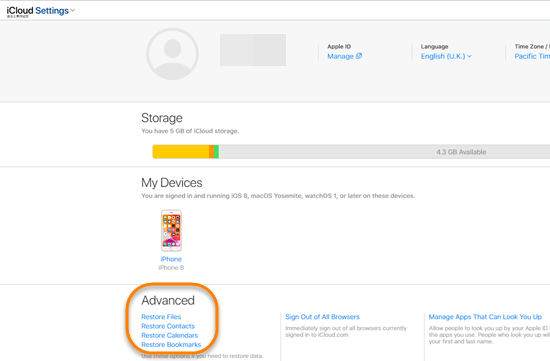Click the green segment of storage bar
This screenshot has height=361, width=550.
[216, 152]
